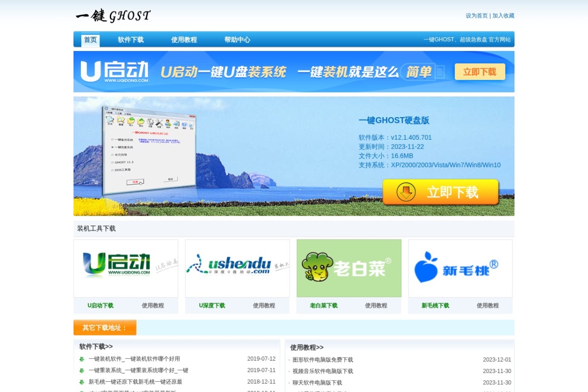Viewport: 588px width, 392px height.
Task: Open the 新毛桃 logo thumbnail
Action: click(x=460, y=268)
